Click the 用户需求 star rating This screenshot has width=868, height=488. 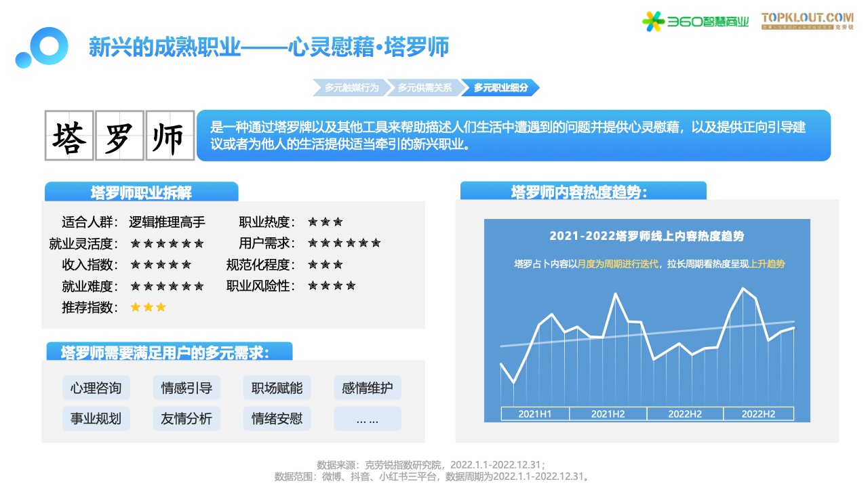coord(344,243)
